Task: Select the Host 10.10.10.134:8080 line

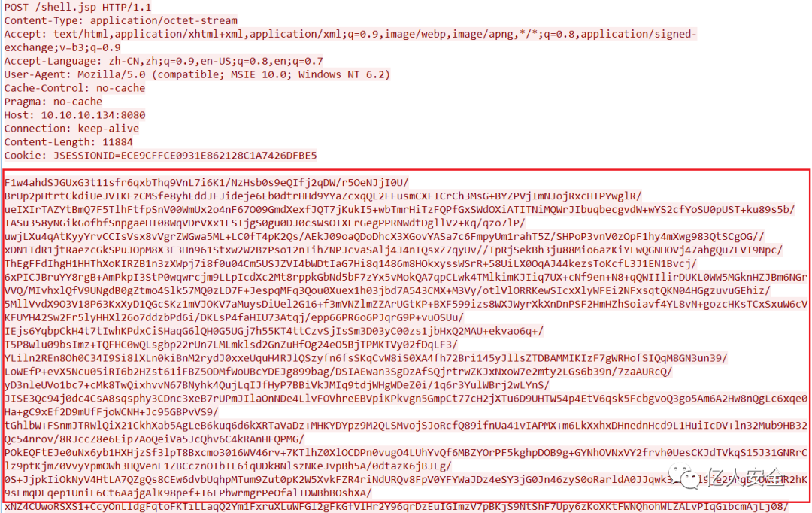Action: (x=74, y=114)
